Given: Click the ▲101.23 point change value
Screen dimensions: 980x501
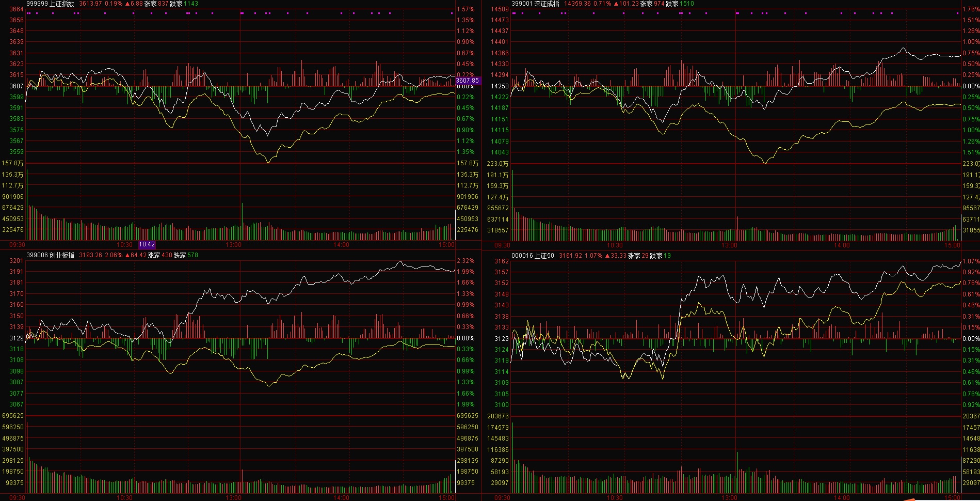Looking at the screenshot, I should [626, 4].
